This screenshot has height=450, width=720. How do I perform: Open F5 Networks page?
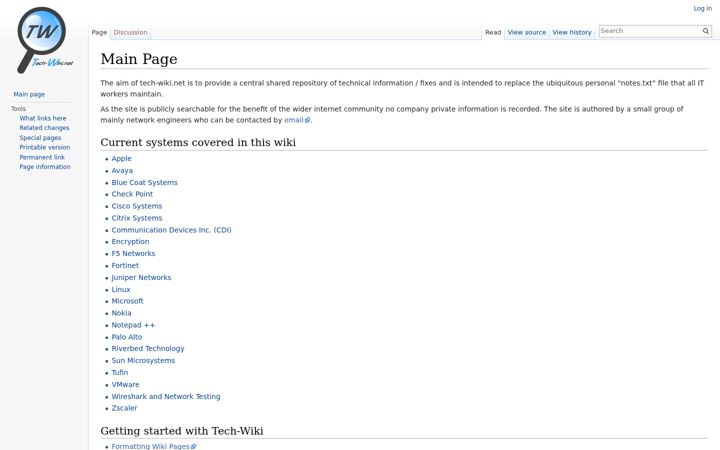coord(133,253)
